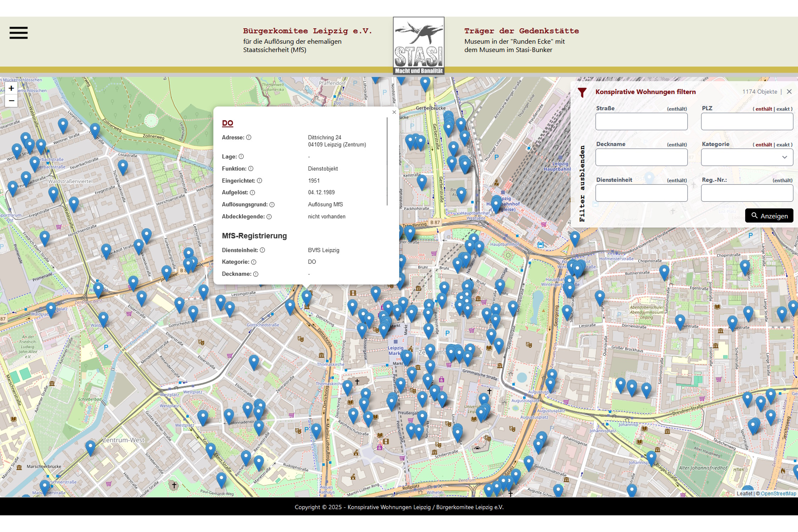Click the popup's vertical scrollbar
This screenshot has height=532, width=798.
[x=387, y=161]
